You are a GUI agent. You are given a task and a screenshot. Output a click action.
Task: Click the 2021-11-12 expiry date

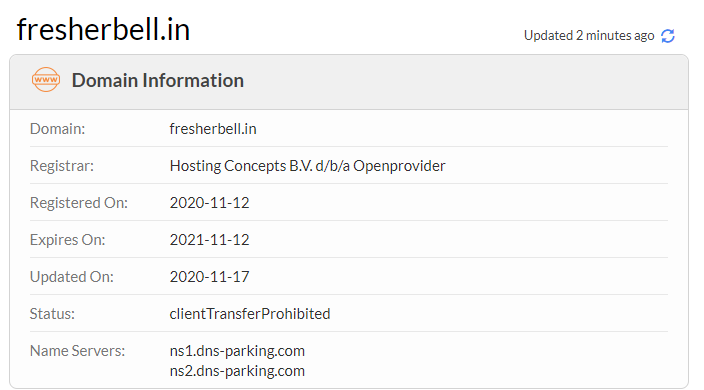point(209,240)
